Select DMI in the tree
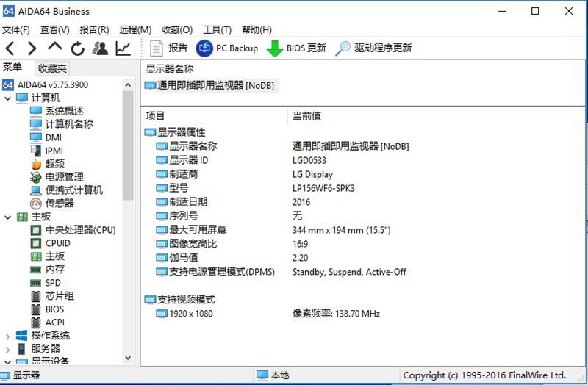Viewport: 588px width, 385px height. point(46,137)
